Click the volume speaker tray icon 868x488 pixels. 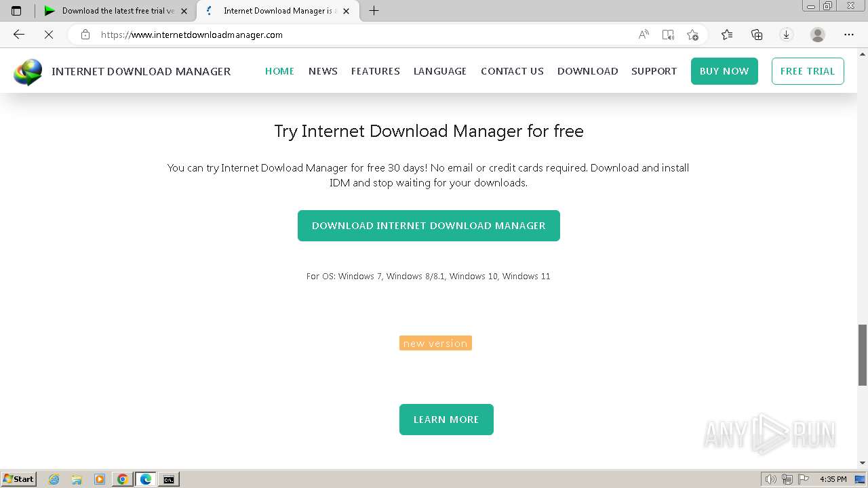(771, 479)
